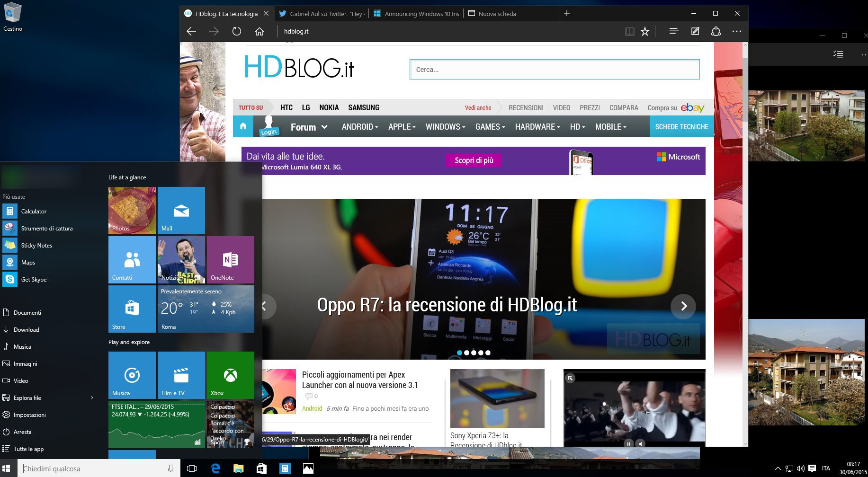Open the Mail tile

pos(181,211)
